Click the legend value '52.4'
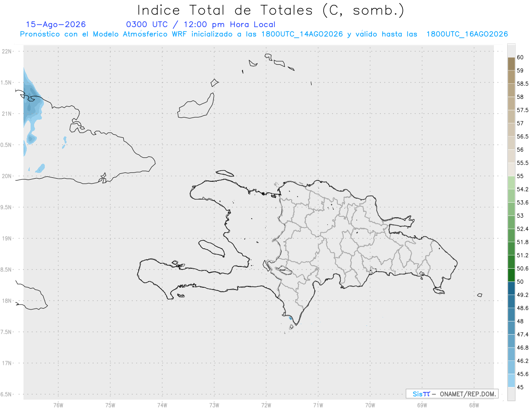Screen dimensions: 532x411 522,229
